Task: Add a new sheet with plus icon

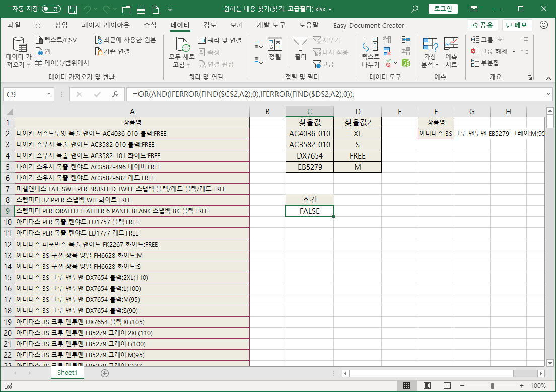Action: pyautogui.click(x=105, y=373)
